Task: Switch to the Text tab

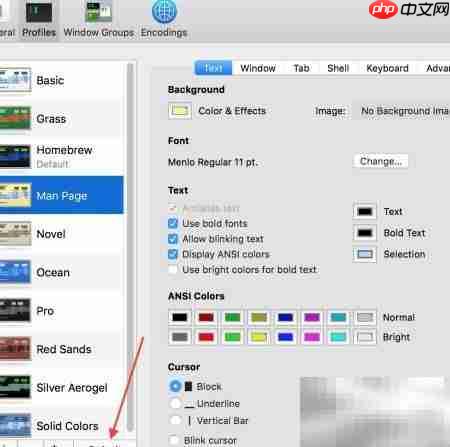Action: [x=213, y=68]
